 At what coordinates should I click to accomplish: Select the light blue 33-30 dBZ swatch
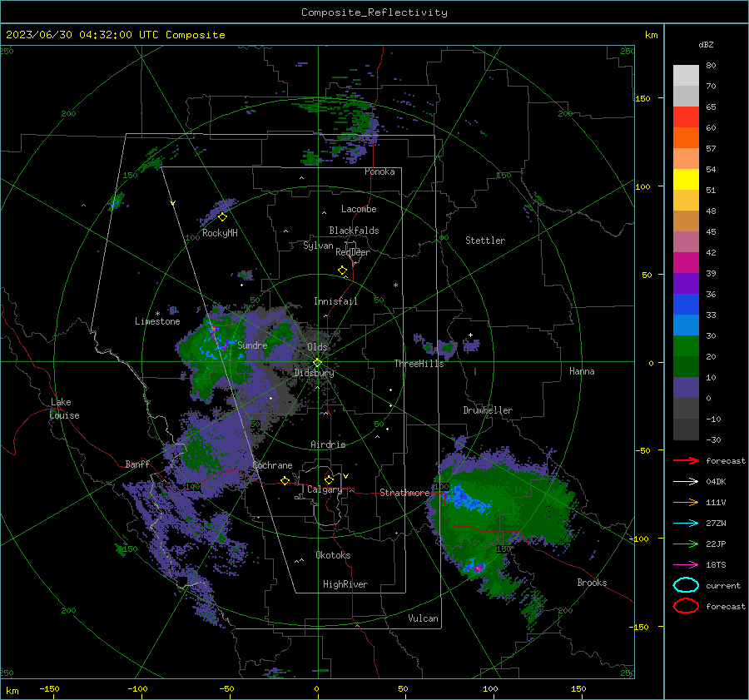coord(686,325)
